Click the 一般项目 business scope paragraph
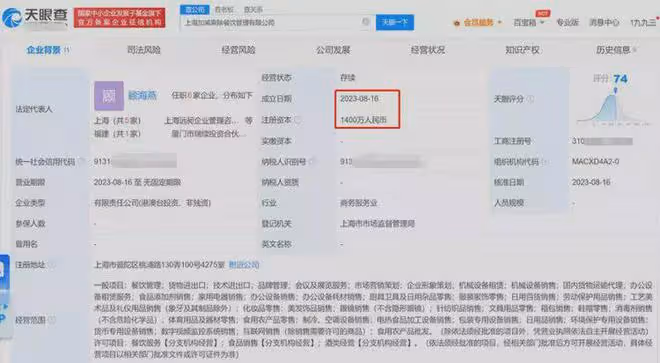The width and height of the screenshot is (660, 363). tap(373, 320)
